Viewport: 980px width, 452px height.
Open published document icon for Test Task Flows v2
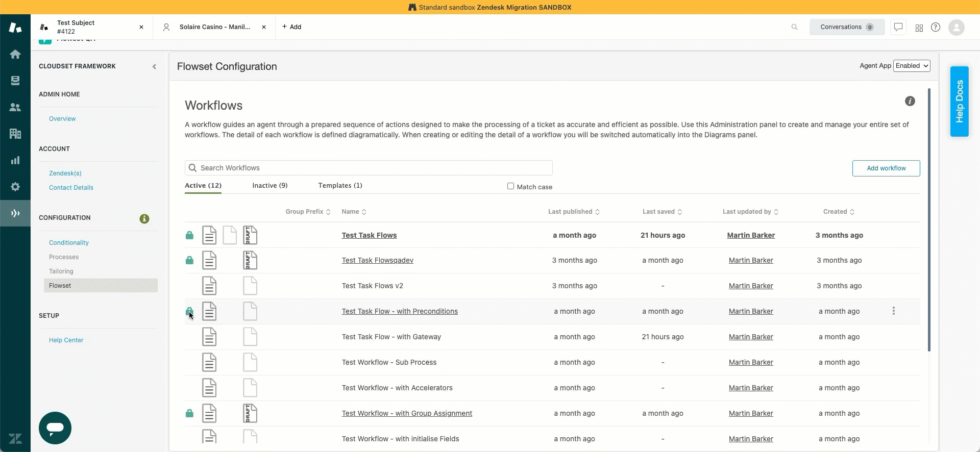pyautogui.click(x=209, y=286)
